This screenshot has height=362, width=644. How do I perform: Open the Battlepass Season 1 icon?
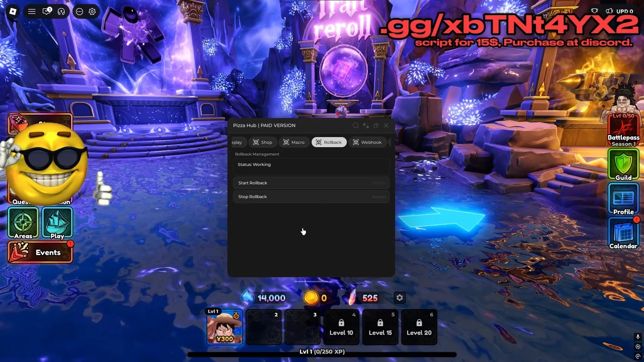coord(623,130)
